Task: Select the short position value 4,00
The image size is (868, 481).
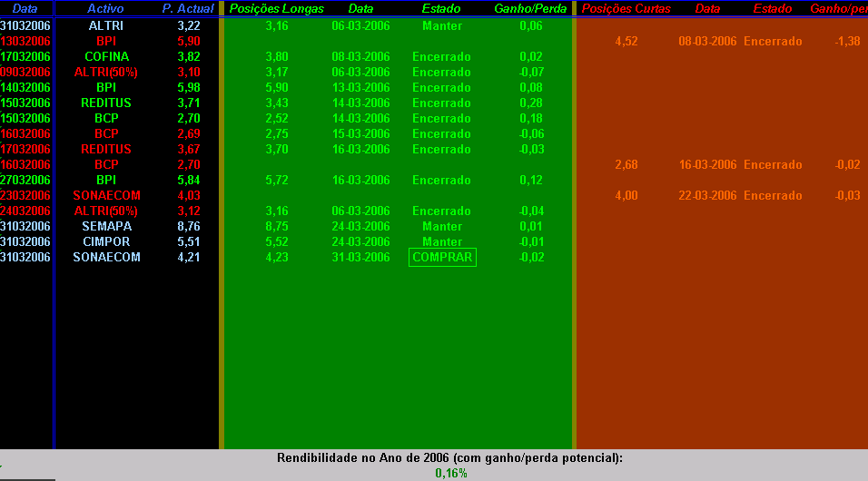Action: coord(626,195)
